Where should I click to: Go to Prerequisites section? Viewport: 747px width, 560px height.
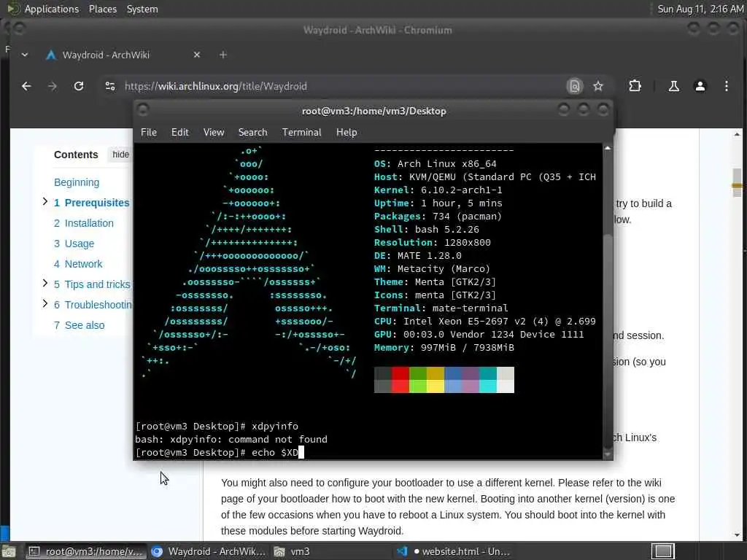(x=91, y=203)
